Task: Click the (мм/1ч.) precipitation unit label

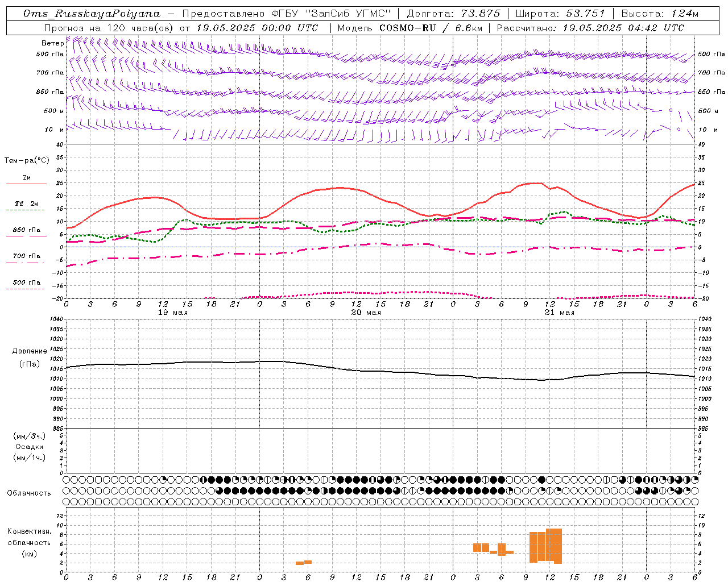Action: [30, 458]
